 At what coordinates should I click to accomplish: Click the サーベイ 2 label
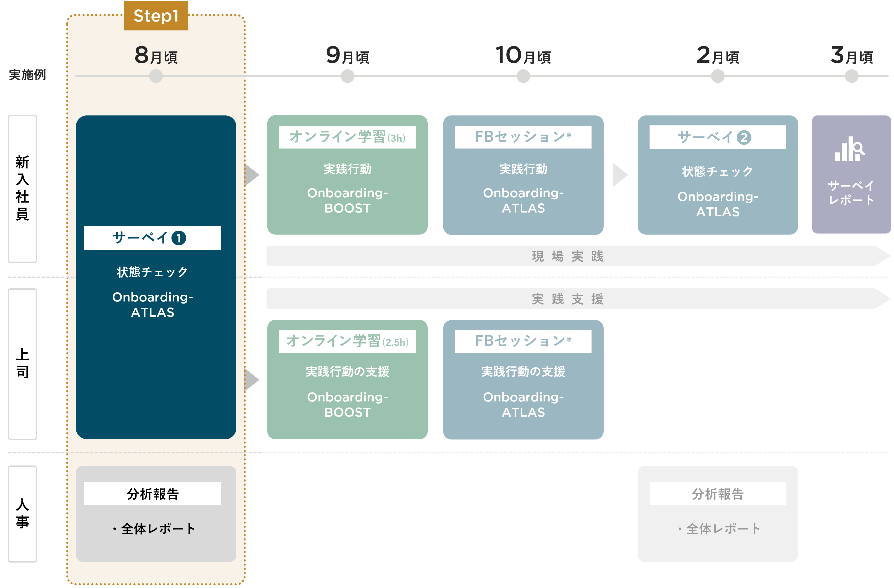pyautogui.click(x=718, y=137)
